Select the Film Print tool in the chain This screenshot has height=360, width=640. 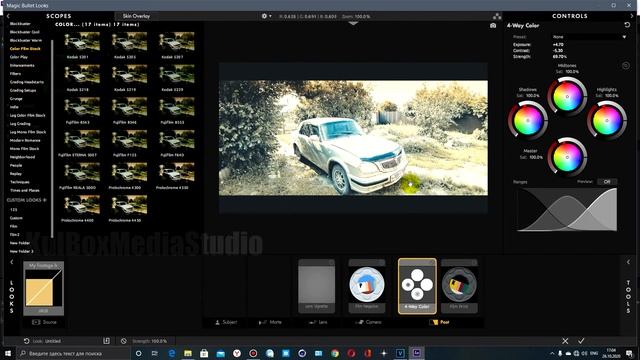459,286
